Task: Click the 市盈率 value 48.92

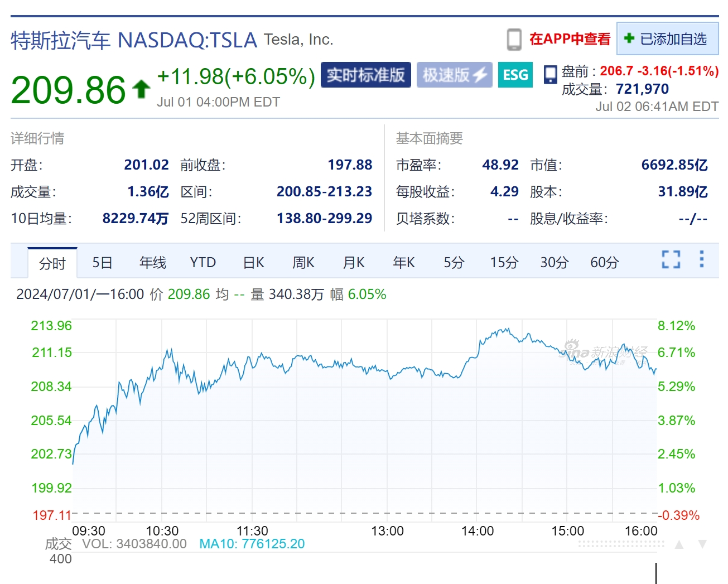Action: click(x=500, y=165)
